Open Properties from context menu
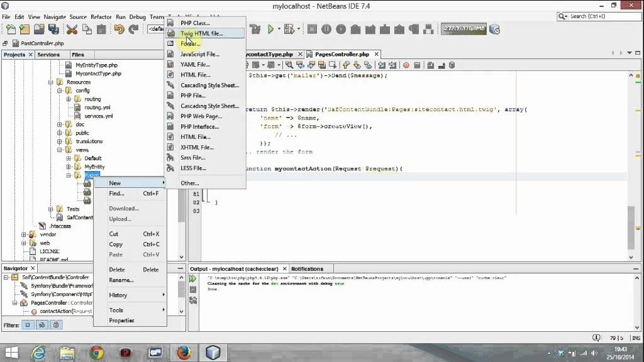 click(x=130, y=321)
